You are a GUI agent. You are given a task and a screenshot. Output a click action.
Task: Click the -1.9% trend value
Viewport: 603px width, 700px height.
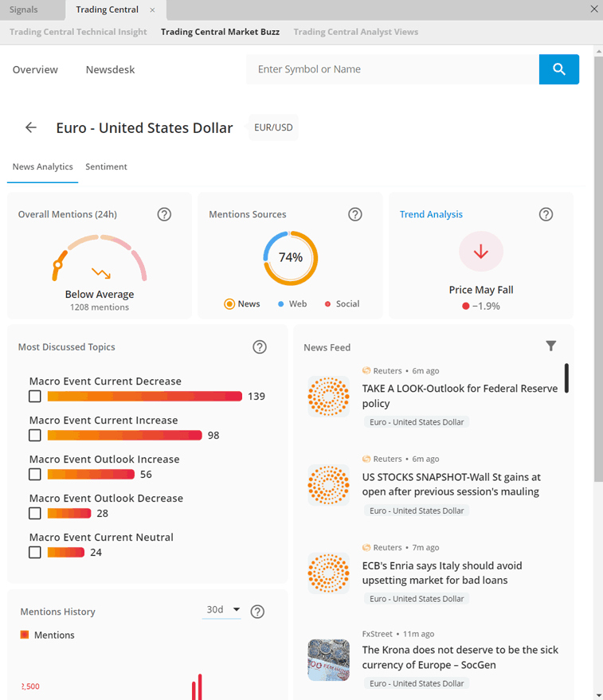486,307
